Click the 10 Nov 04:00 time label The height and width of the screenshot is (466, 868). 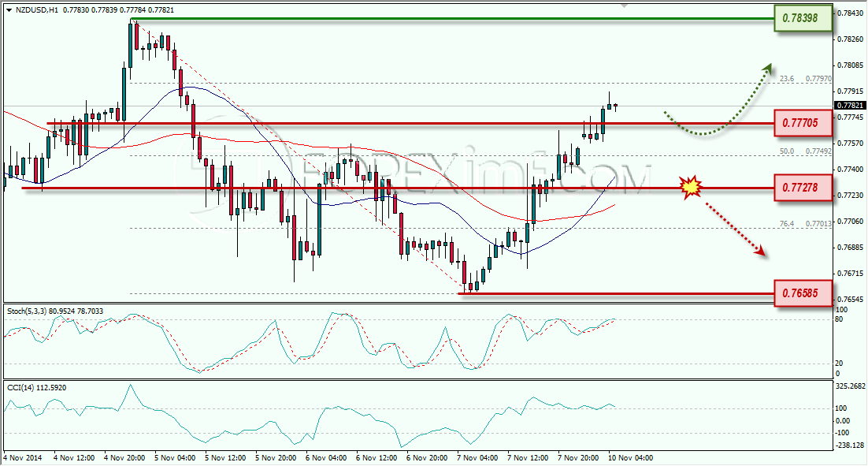tap(630, 457)
